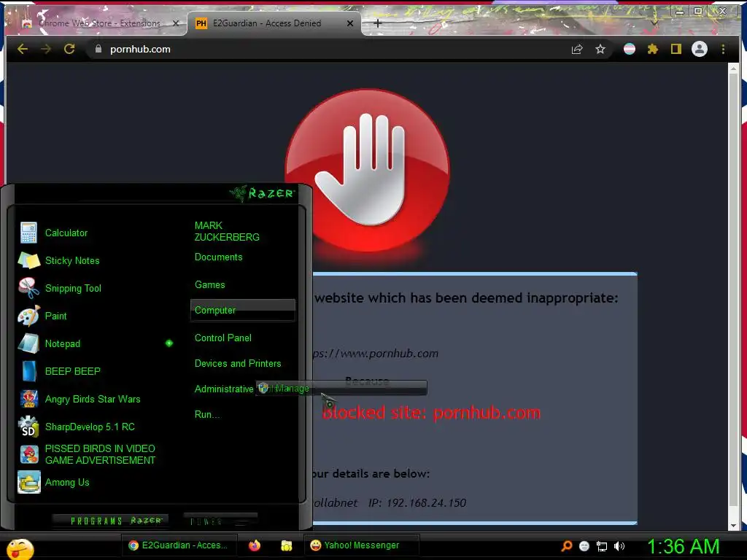The image size is (747, 560).
Task: Click the page scrollbar up arrow
Action: [734, 69]
